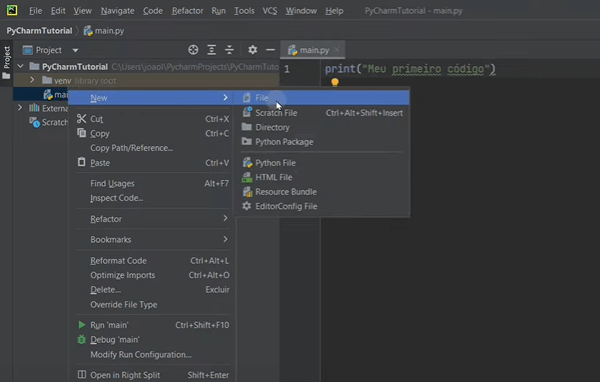This screenshot has height=382, width=600.
Task: Open the Project vertical tool window tab
Action: click(x=7, y=61)
